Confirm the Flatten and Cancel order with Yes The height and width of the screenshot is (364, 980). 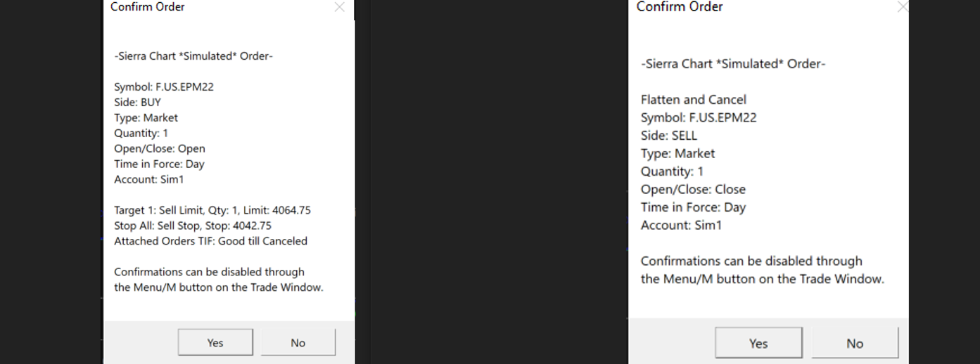pyautogui.click(x=758, y=344)
